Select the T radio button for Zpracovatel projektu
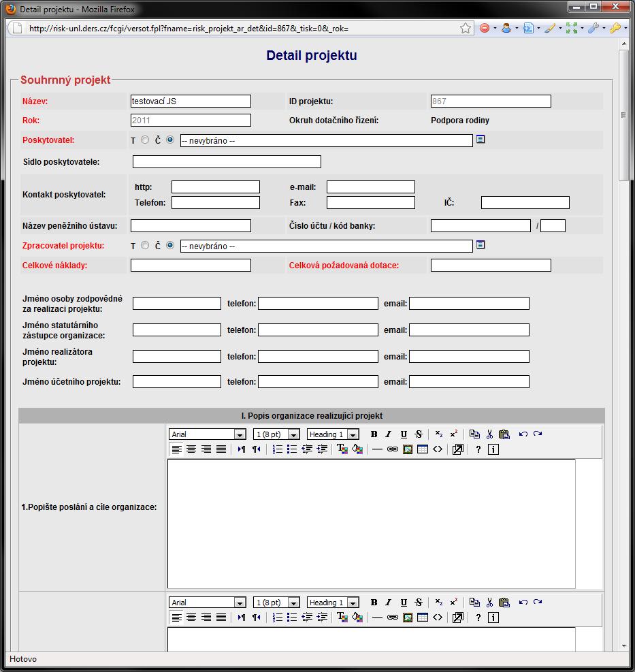The image size is (635, 672). [x=145, y=245]
